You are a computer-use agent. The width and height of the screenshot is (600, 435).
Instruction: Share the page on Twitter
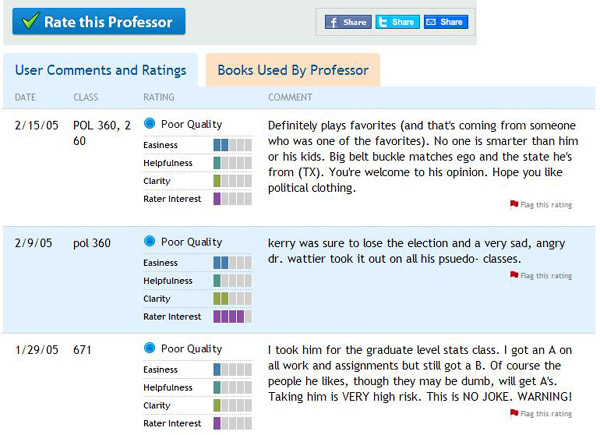point(397,22)
